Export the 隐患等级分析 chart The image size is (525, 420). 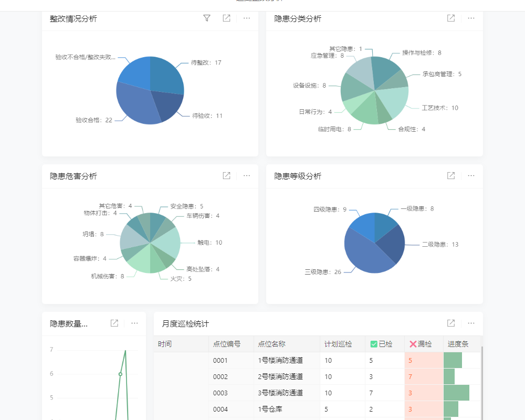click(450, 176)
